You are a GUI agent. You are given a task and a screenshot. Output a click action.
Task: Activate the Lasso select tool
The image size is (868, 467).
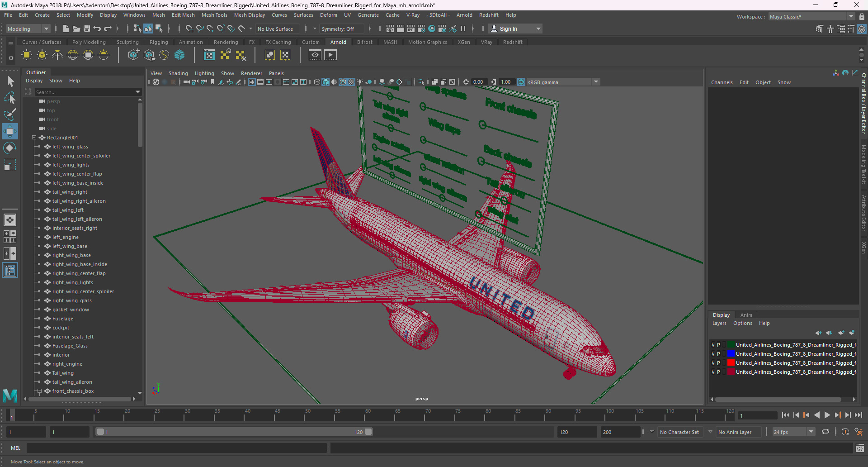[x=10, y=98]
